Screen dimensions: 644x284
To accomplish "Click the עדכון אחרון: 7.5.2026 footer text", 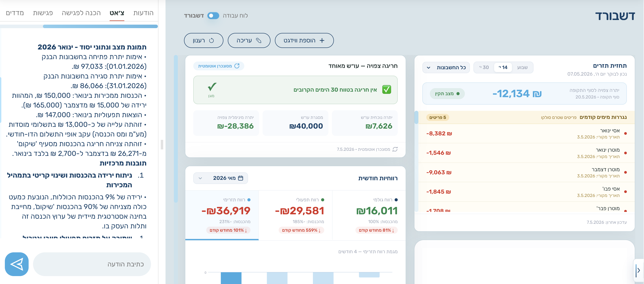I will (607, 222).
